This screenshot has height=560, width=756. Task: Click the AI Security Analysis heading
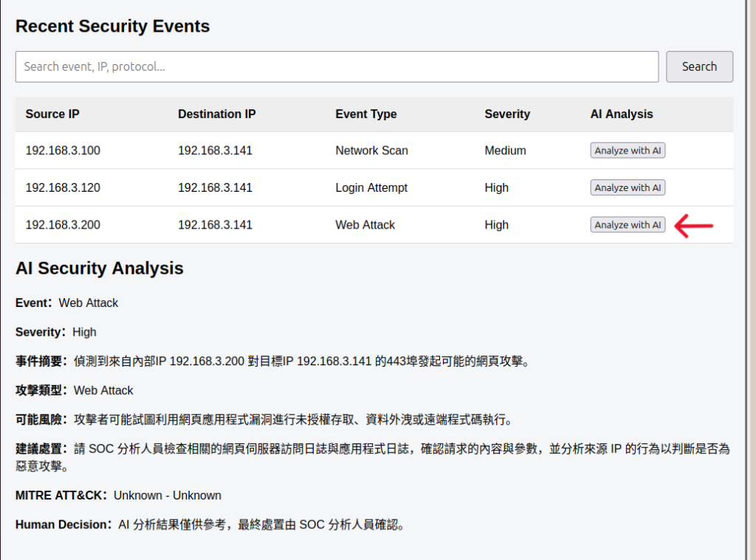(x=100, y=268)
